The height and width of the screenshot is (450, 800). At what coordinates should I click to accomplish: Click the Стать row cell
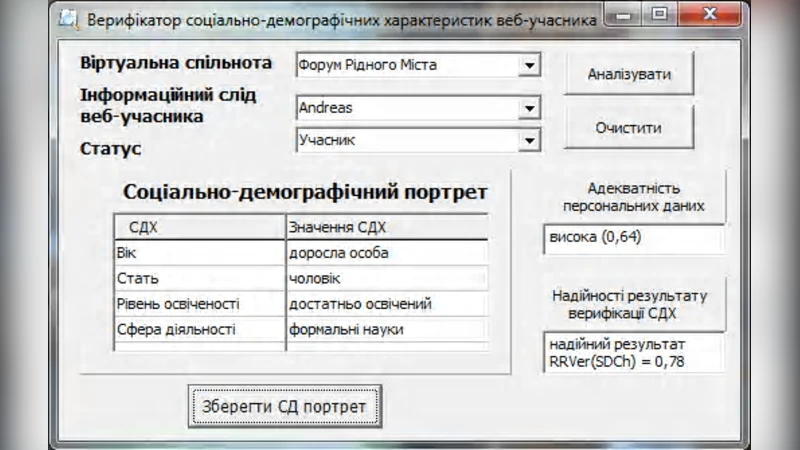[200, 278]
